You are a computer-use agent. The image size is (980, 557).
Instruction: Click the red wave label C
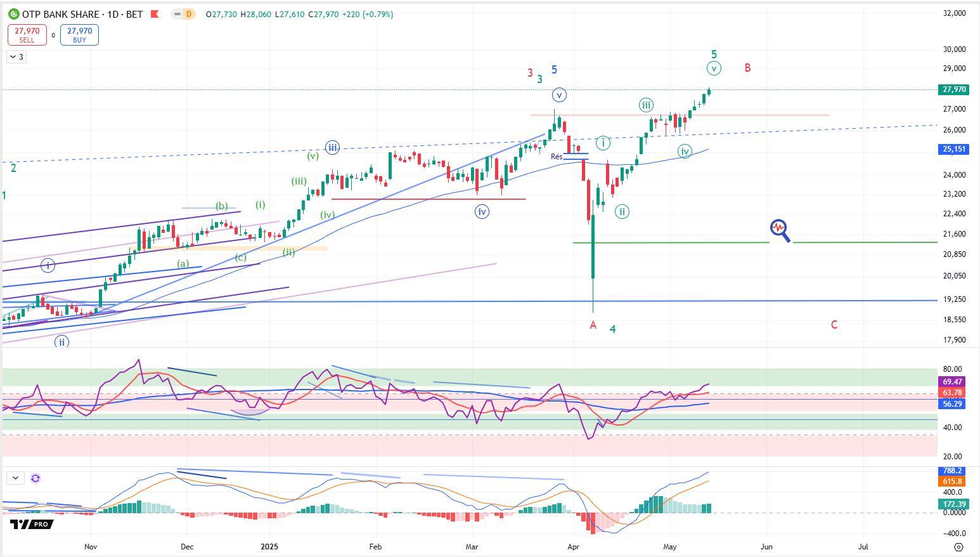coord(834,325)
